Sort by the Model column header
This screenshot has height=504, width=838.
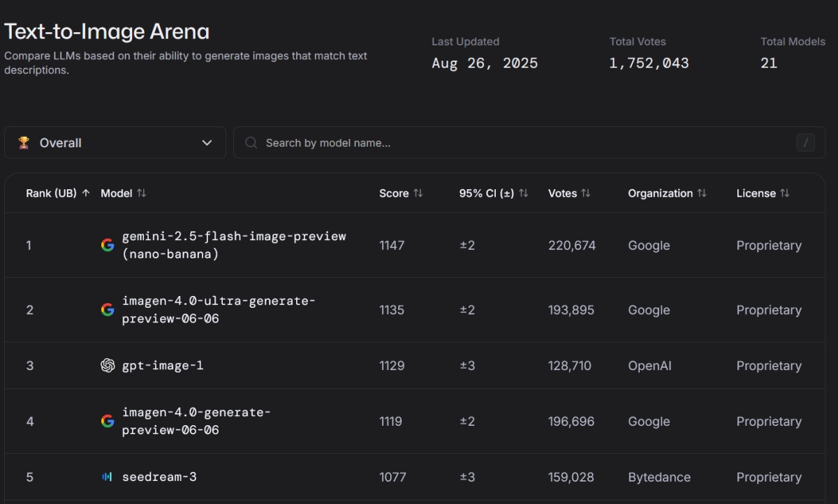tap(124, 193)
